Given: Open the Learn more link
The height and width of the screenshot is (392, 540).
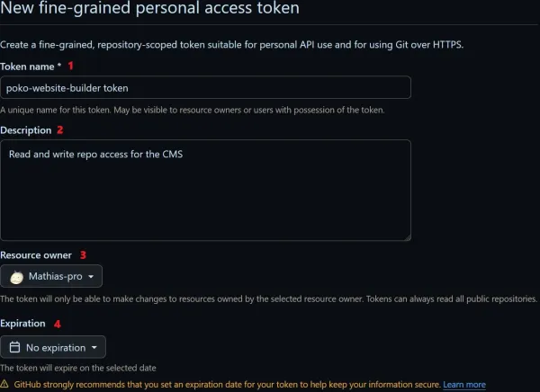Looking at the screenshot, I should 464,385.
